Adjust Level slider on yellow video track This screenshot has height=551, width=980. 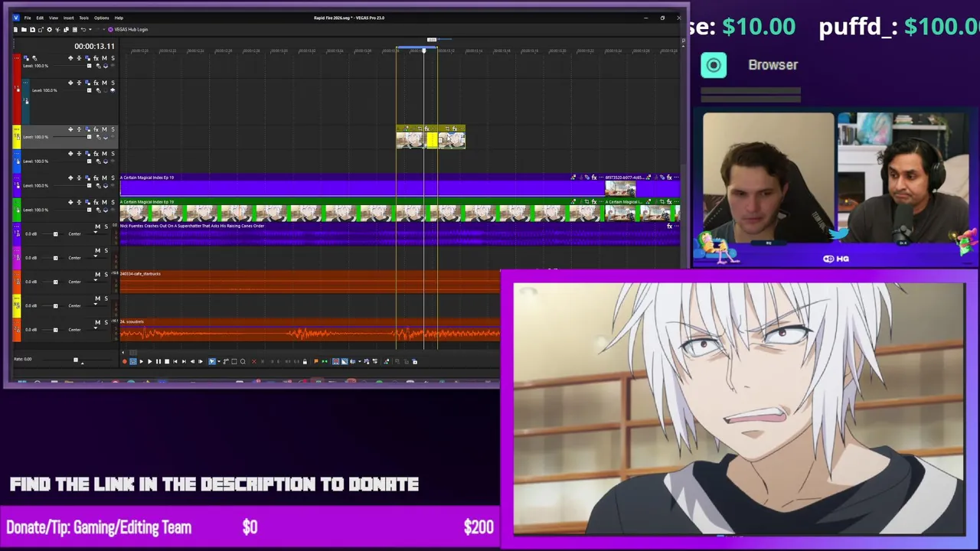(89, 136)
